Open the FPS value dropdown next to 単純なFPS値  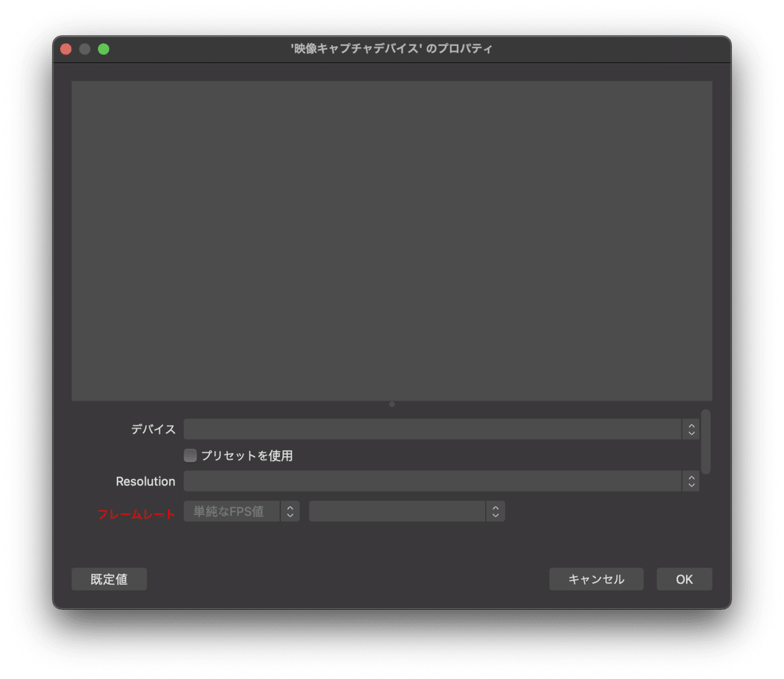point(399,511)
